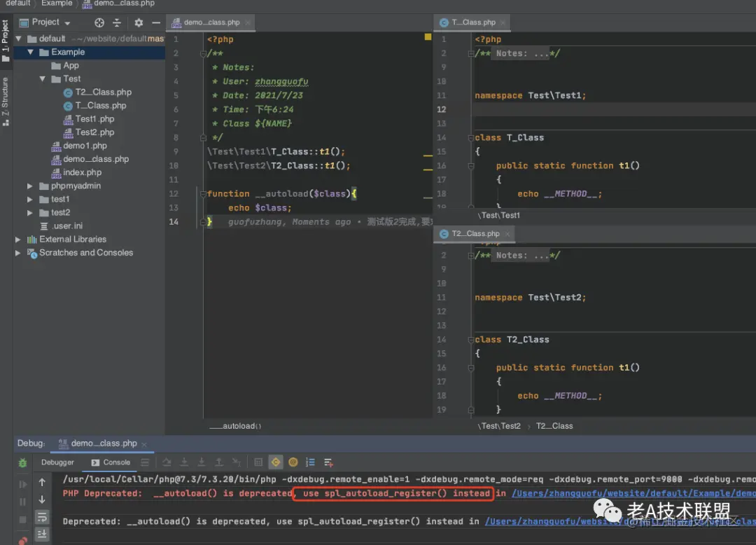Select the demo_class.php editor tab

[x=211, y=22]
